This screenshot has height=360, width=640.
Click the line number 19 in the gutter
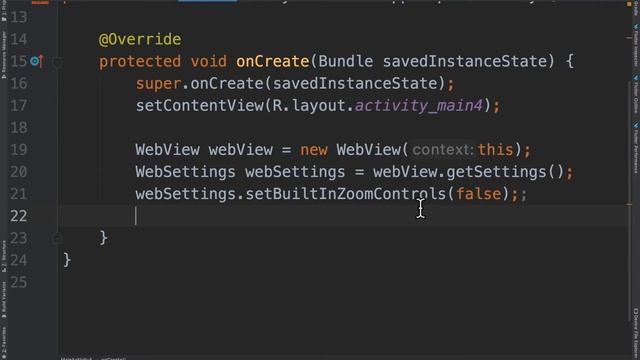[19, 150]
